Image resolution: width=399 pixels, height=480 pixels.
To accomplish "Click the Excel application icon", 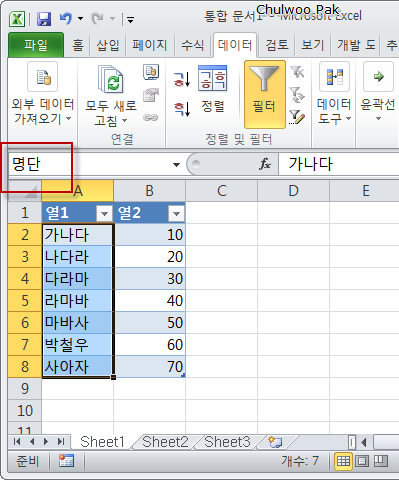I will pyautogui.click(x=17, y=19).
